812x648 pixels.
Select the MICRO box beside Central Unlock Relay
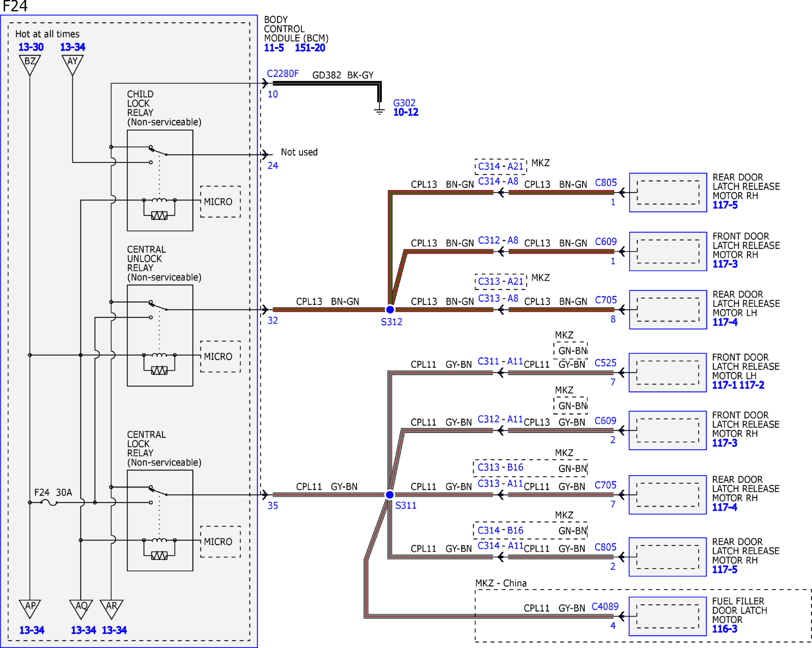click(220, 357)
